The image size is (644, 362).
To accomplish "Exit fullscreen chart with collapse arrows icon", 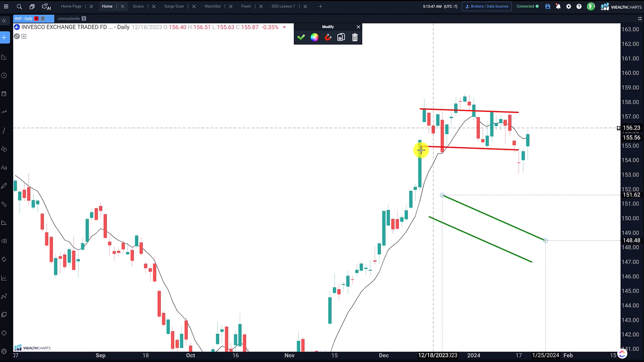I will [x=640, y=19].
